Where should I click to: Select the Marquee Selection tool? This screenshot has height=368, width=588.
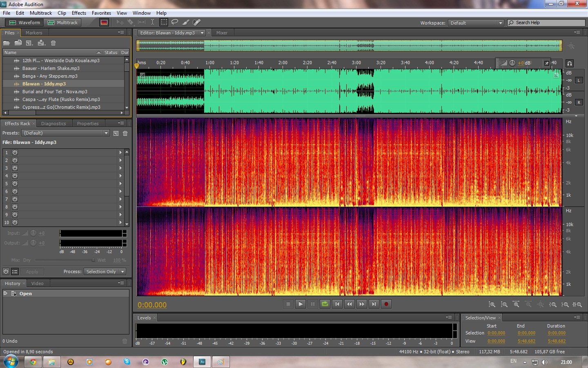click(x=164, y=22)
